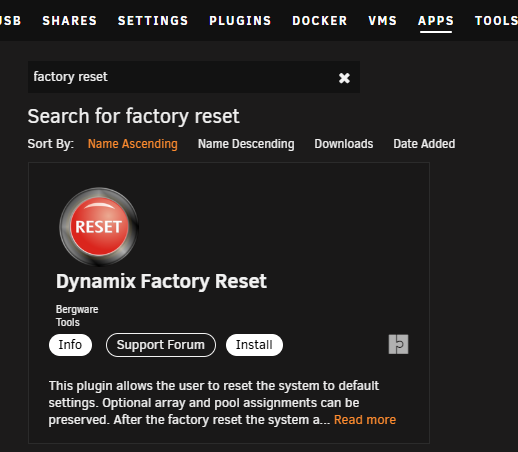This screenshot has height=452, width=518.
Task: Open the Docker tab
Action: pos(320,21)
